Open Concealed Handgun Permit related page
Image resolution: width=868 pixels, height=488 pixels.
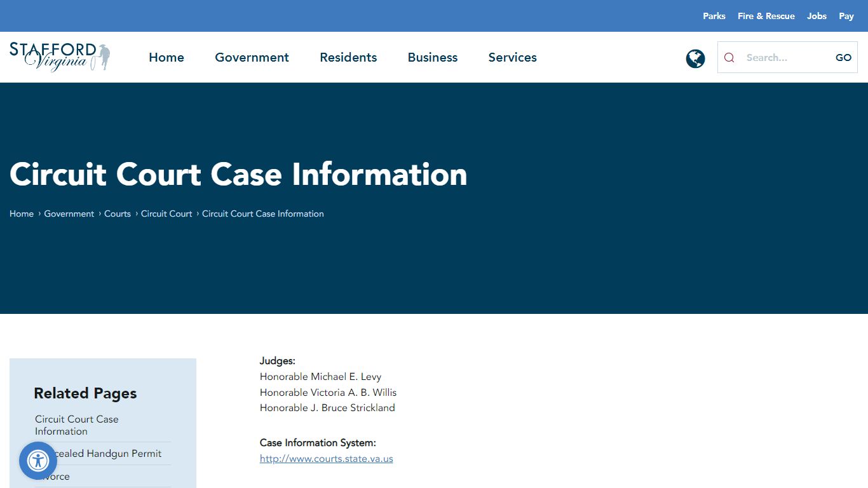click(x=103, y=454)
